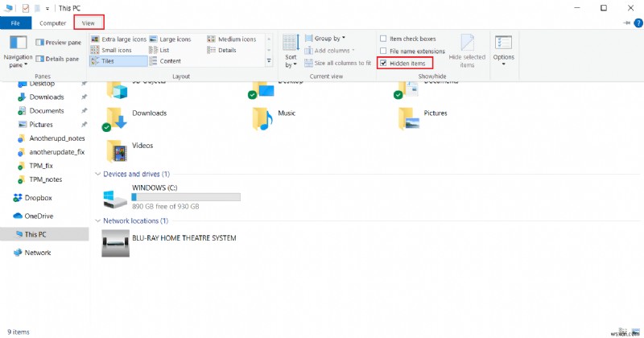This screenshot has height=338, width=644.
Task: Choose Large icons layout
Action: (171, 39)
